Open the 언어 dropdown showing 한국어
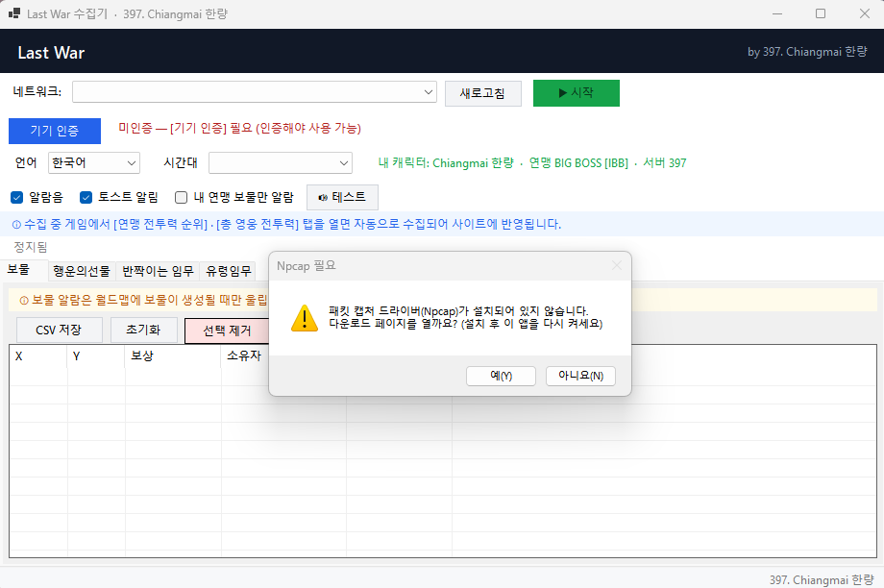Viewport: 884px width, 588px height. 94,163
